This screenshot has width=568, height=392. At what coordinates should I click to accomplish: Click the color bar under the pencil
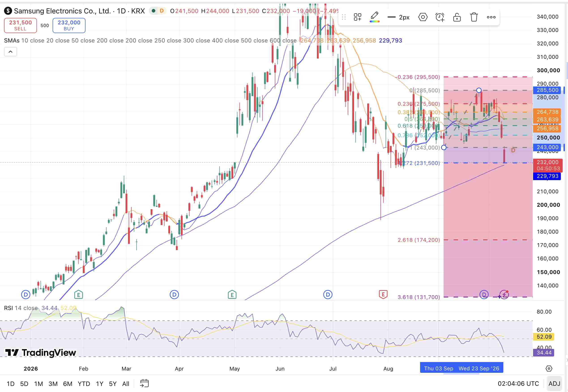(x=374, y=22)
